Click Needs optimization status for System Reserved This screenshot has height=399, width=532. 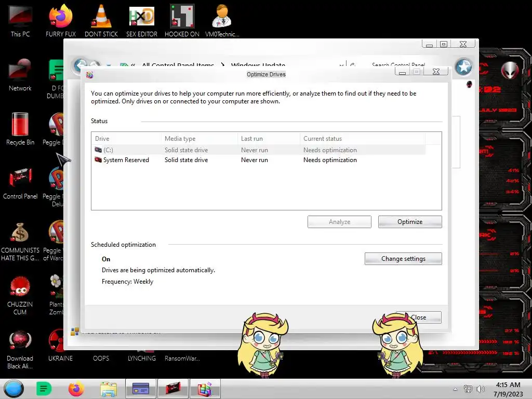(x=330, y=160)
